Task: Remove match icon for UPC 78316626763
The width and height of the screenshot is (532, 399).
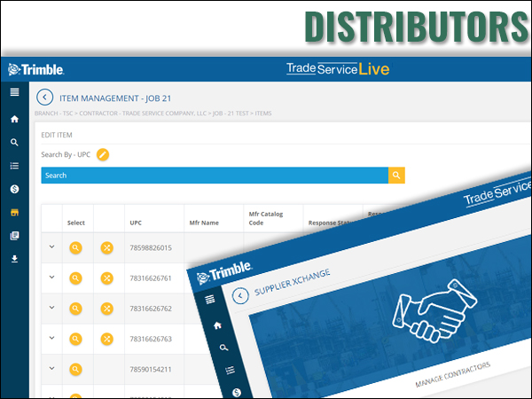Action: (x=107, y=339)
